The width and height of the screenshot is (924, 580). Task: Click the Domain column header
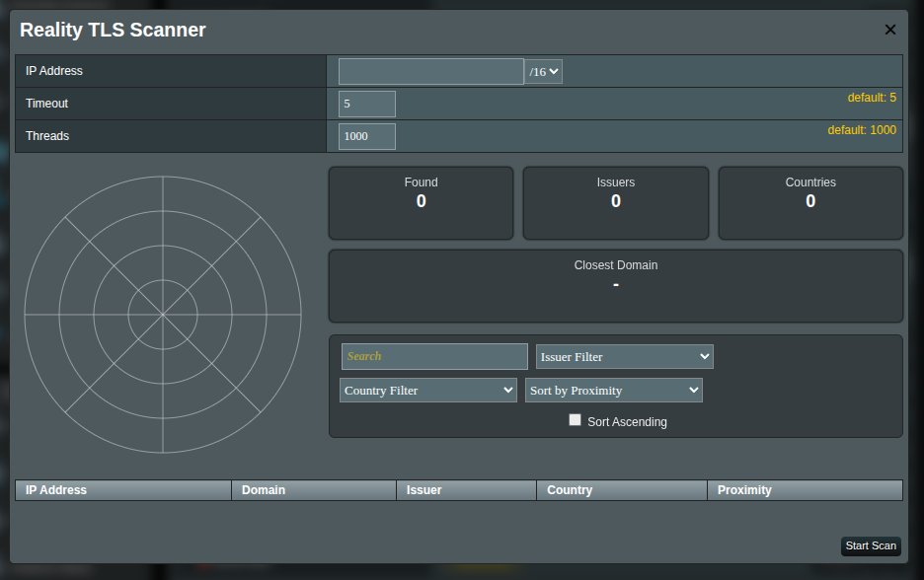(314, 490)
